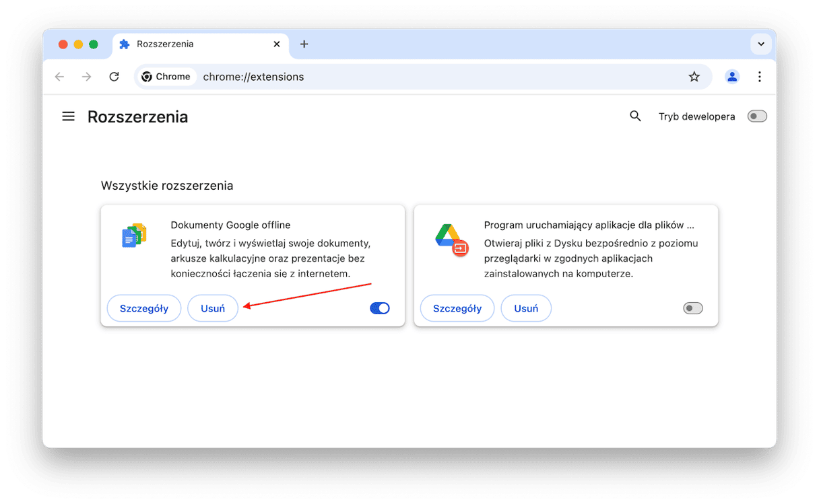Go back to the previous page
The height and width of the screenshot is (504, 819).
tap(59, 77)
